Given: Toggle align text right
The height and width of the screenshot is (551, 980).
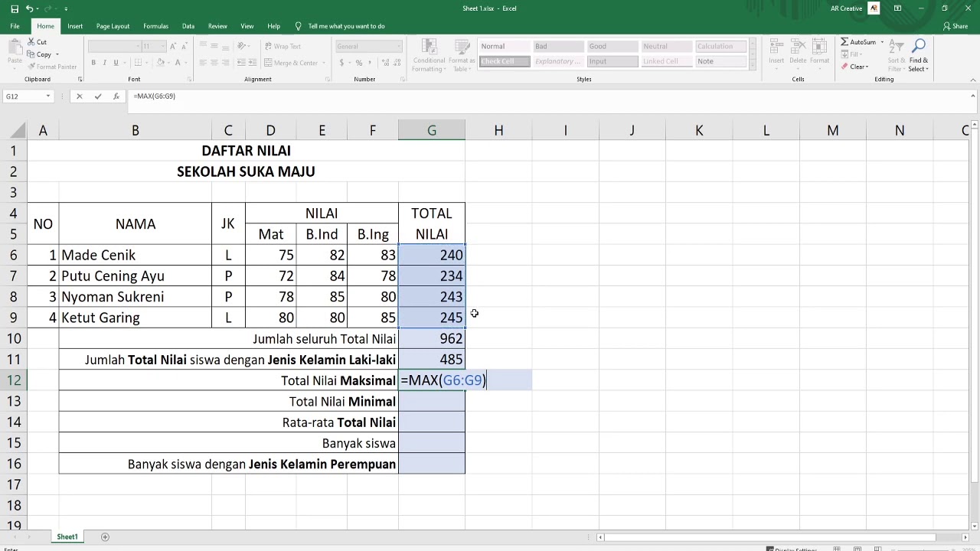Looking at the screenshot, I should tap(225, 63).
